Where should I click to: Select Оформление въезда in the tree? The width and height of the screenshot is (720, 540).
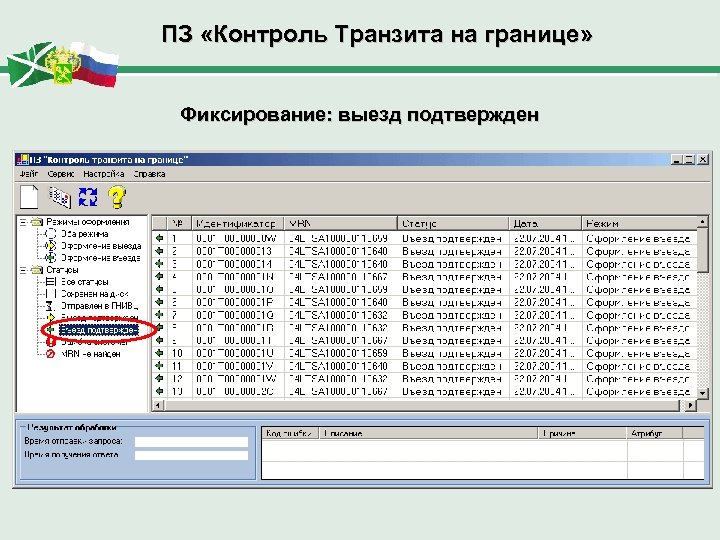(x=100, y=258)
